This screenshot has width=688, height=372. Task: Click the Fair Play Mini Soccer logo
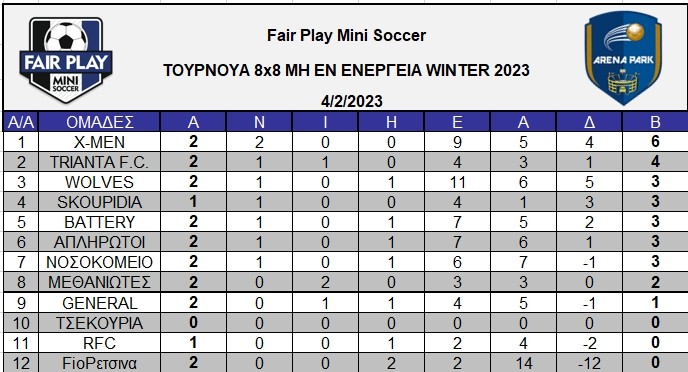(66, 60)
